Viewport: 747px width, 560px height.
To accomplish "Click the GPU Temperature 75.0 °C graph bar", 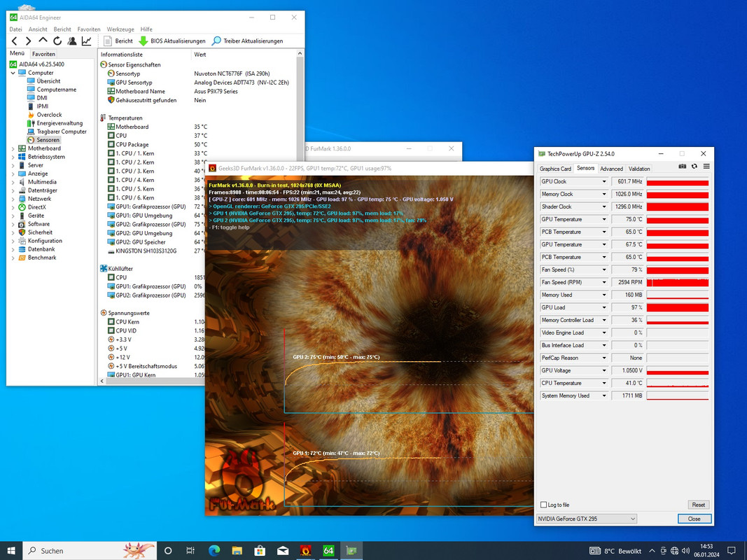I will [x=678, y=220].
